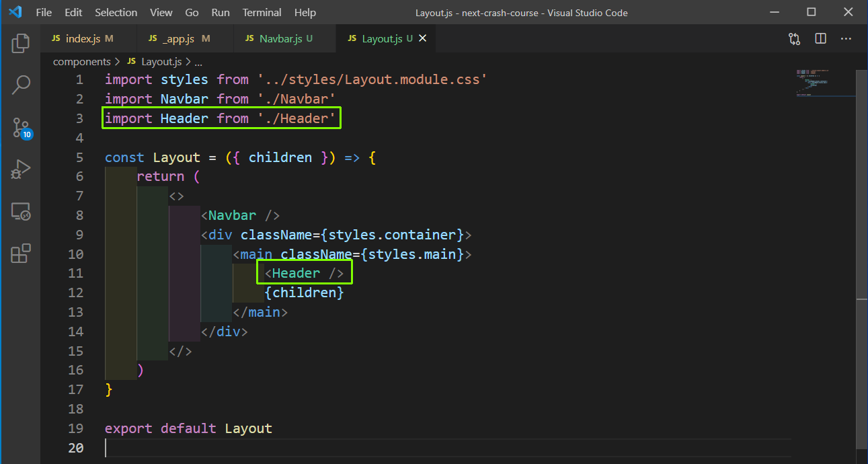The height and width of the screenshot is (464, 868).
Task: Open the editor More Actions menu
Action: tap(846, 39)
